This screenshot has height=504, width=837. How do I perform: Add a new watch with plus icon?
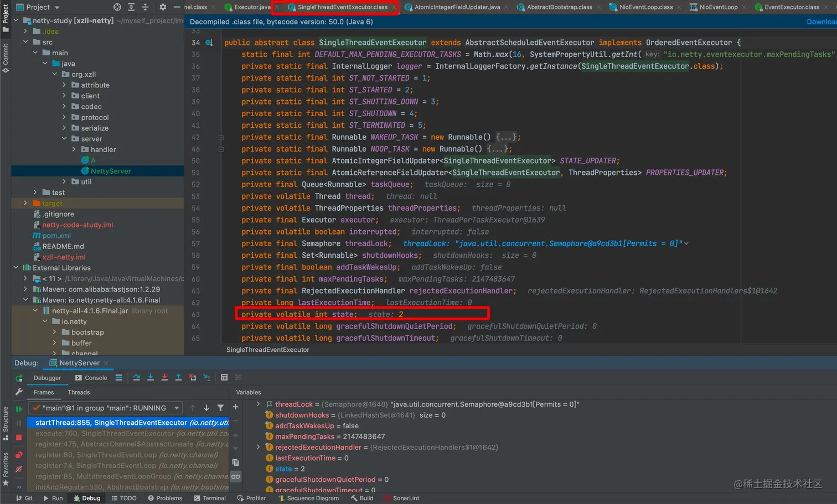(235, 407)
